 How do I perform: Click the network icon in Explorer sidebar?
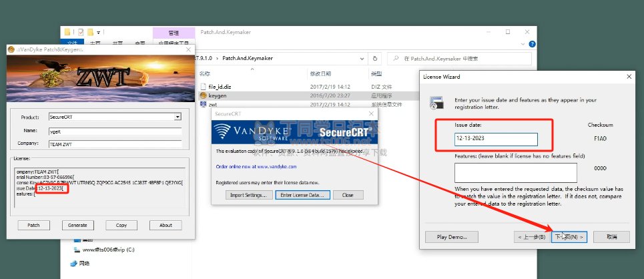[73, 264]
